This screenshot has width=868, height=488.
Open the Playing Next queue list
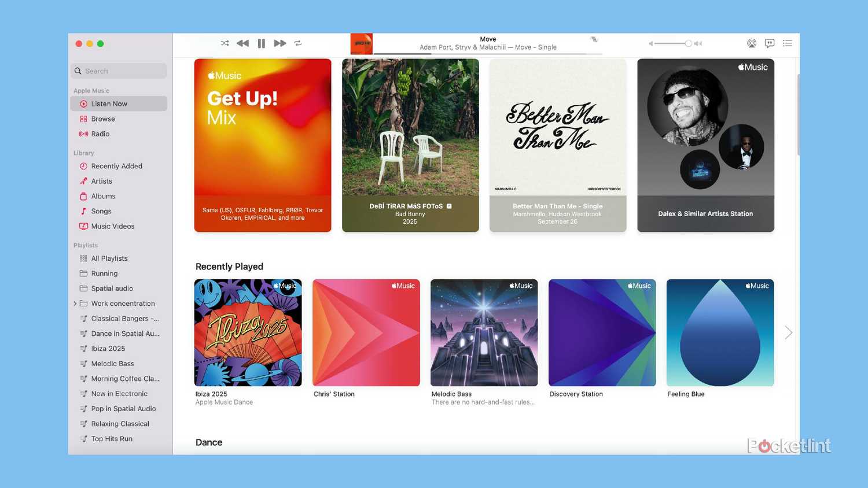pyautogui.click(x=788, y=43)
